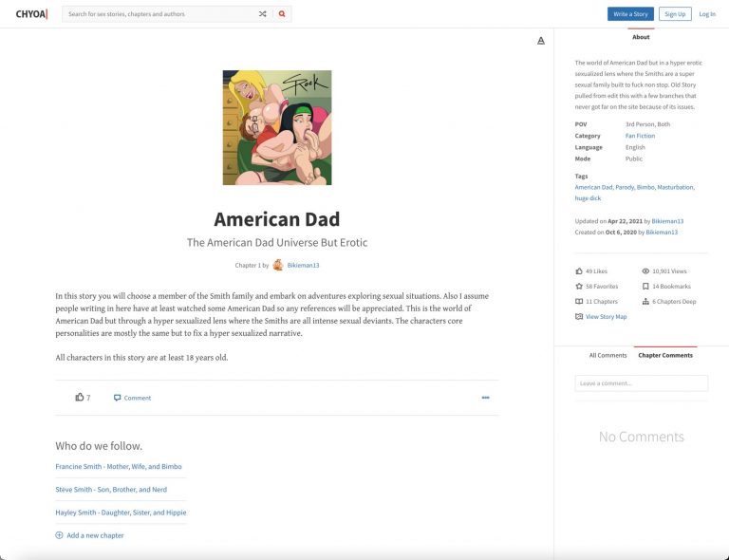
Task: Click the eye Views icon in sidebar
Action: (645, 271)
